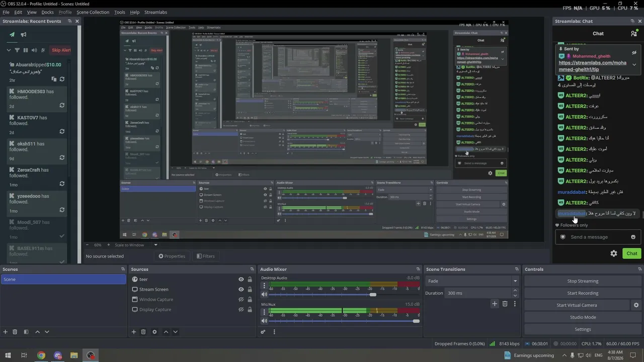Screen dimensions: 644x362
Task: Open the megaphone alerts tab in Recent Events
Action: pyautogui.click(x=24, y=35)
